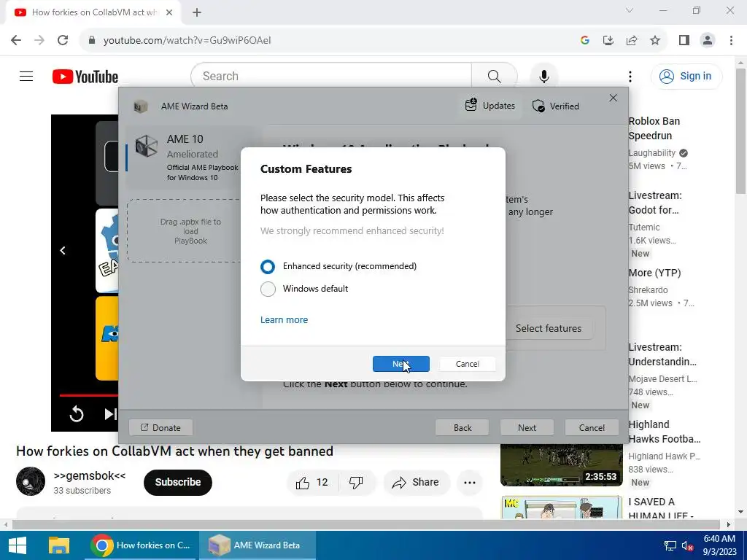This screenshot has height=560, width=747.
Task: Like the video with thumbs-up
Action: [x=312, y=483]
